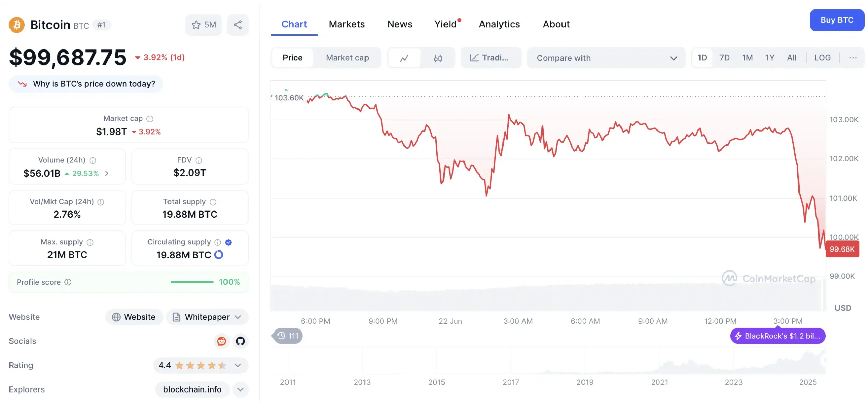The image size is (868, 401).
Task: Select the All time range
Action: pyautogui.click(x=792, y=58)
